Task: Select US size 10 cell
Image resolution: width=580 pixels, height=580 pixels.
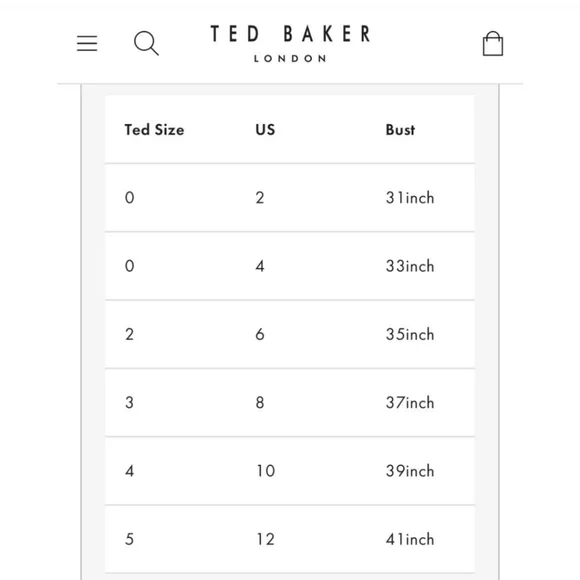Action: coord(266,471)
